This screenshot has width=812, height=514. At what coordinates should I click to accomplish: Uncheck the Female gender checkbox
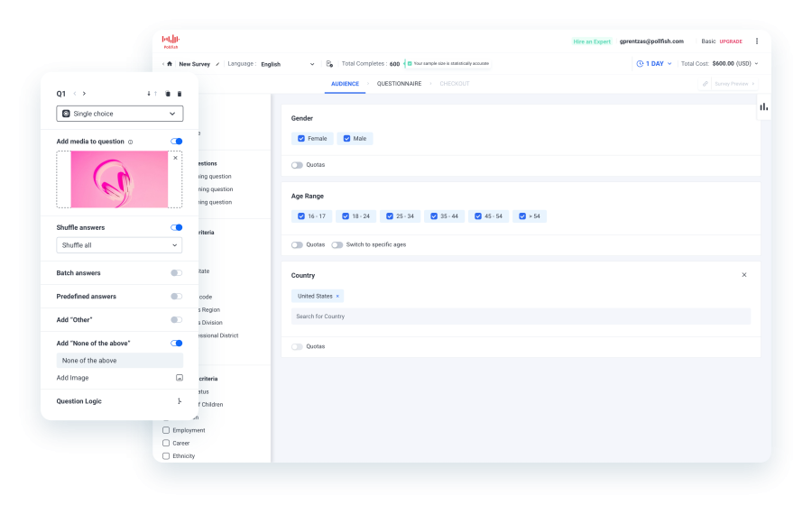[301, 139]
